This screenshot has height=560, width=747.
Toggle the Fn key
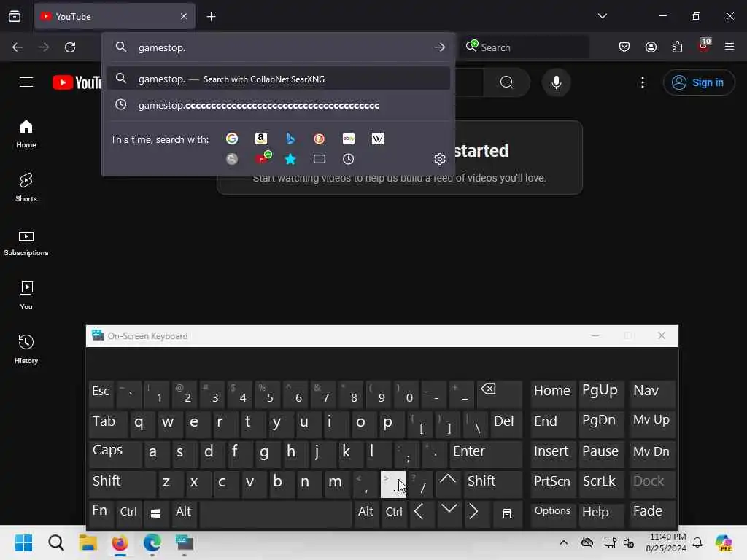pos(101,513)
